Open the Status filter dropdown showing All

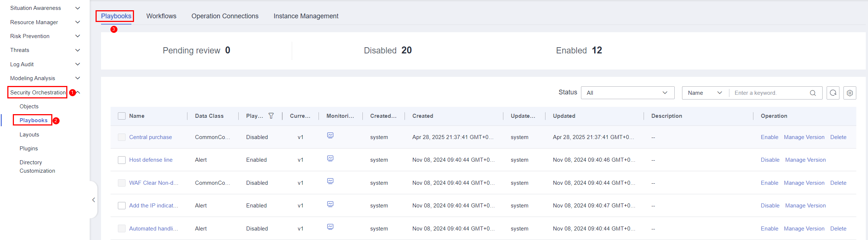pyautogui.click(x=627, y=93)
